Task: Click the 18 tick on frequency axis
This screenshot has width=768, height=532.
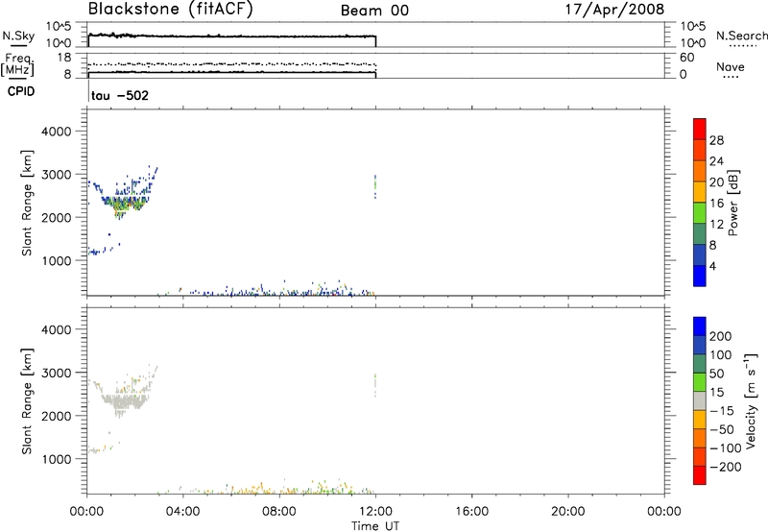Action: click(x=64, y=58)
